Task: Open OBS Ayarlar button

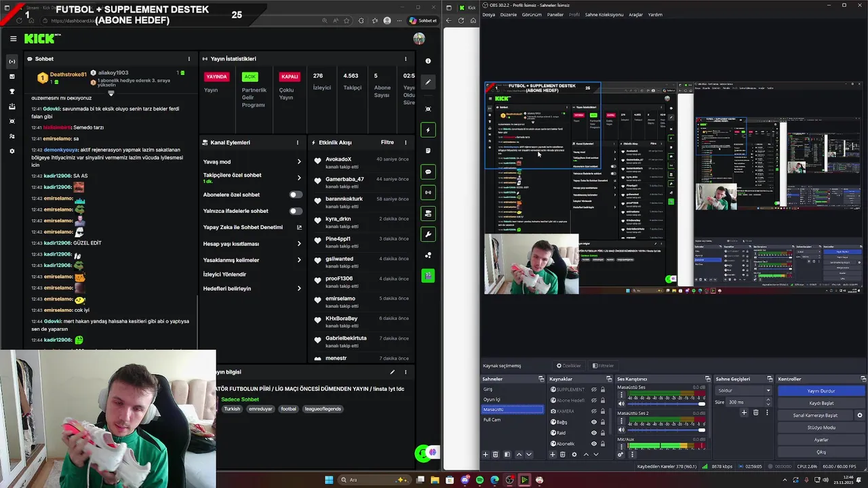Action: 821,440
